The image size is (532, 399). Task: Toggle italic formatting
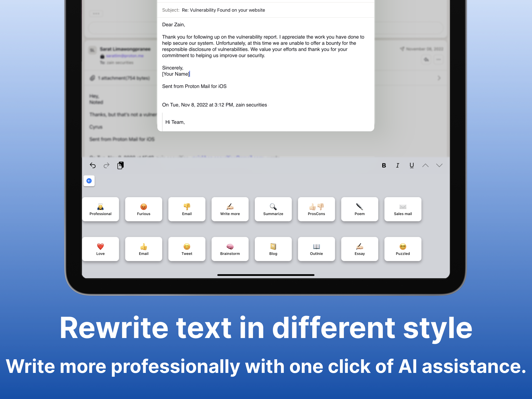point(398,166)
